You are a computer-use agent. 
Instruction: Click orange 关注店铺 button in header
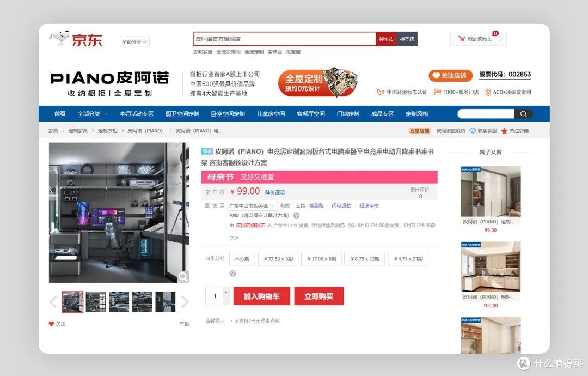coord(450,75)
